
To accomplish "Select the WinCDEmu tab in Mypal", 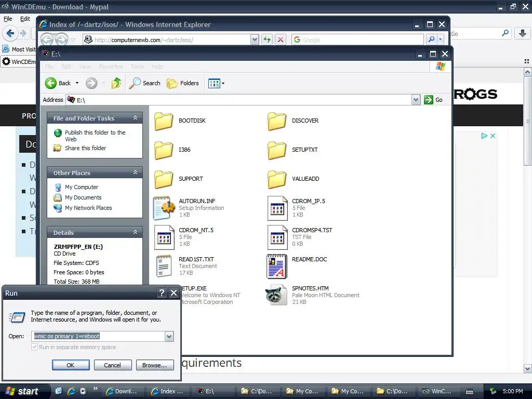I will 19,62.
